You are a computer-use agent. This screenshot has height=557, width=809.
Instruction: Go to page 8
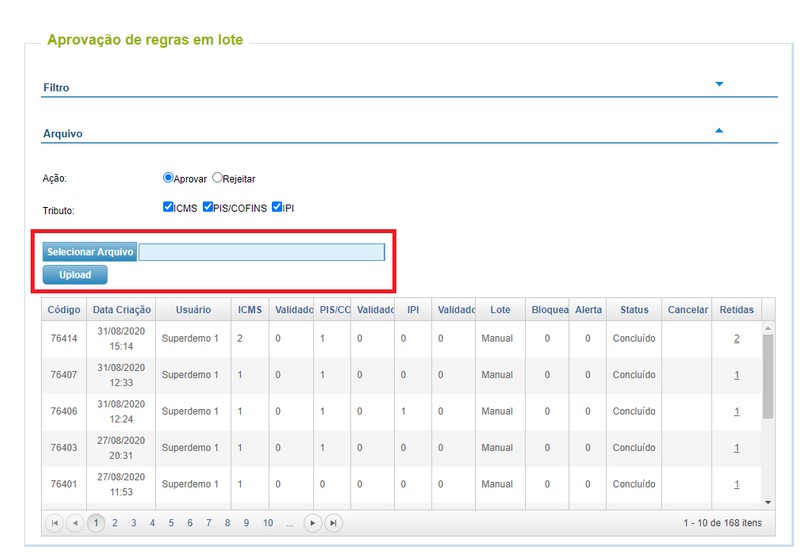click(x=228, y=523)
